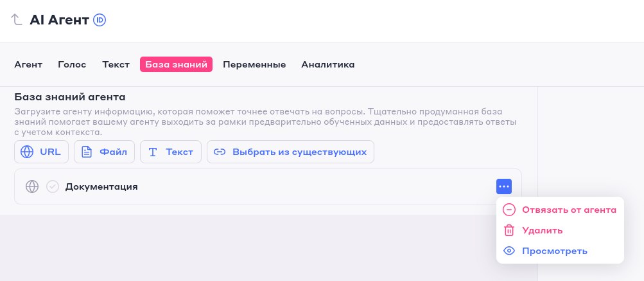Viewport: 644px width, 281px height.
Task: Click the T icon on Текст button
Action: 153,152
